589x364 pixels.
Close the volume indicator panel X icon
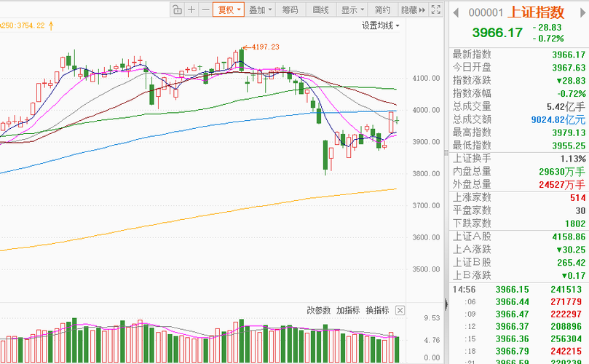pos(400,310)
